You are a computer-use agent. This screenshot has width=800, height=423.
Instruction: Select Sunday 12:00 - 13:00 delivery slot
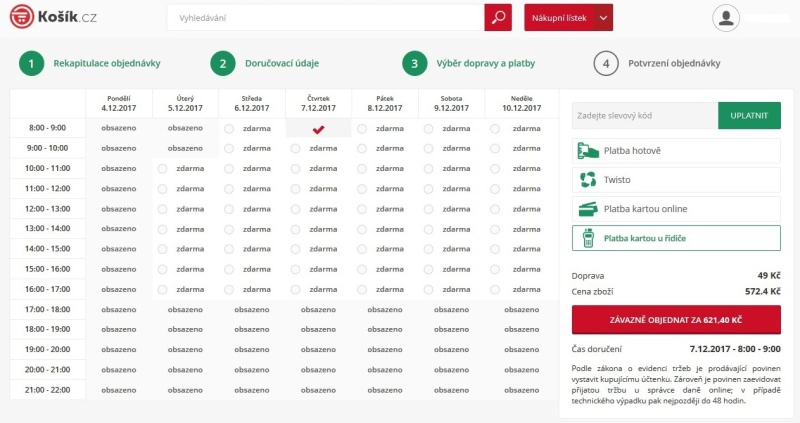pyautogui.click(x=495, y=209)
